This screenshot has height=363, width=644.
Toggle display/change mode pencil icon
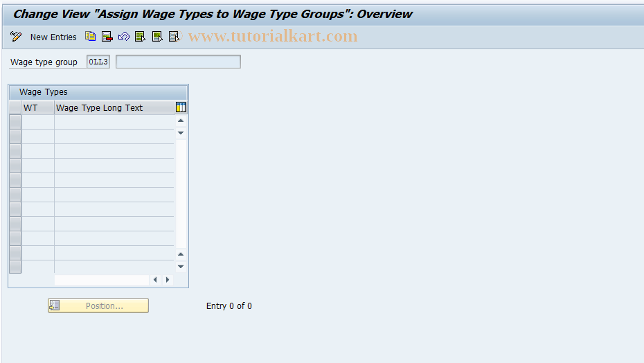(x=16, y=37)
